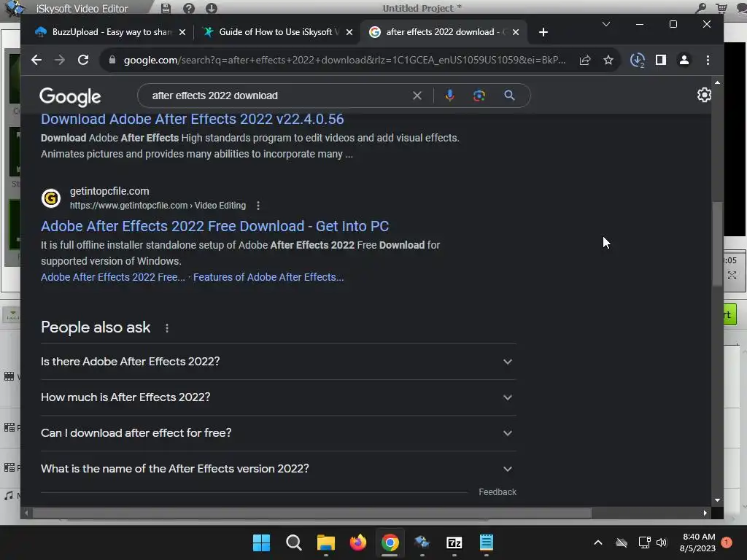Image resolution: width=747 pixels, height=560 pixels.
Task: Close the after effects search tab
Action: [516, 32]
